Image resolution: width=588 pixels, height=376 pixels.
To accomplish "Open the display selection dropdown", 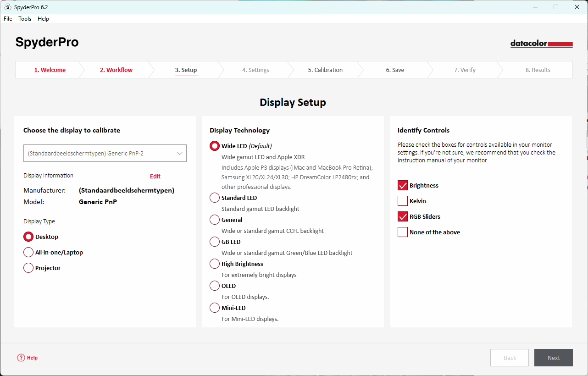I will [x=105, y=153].
